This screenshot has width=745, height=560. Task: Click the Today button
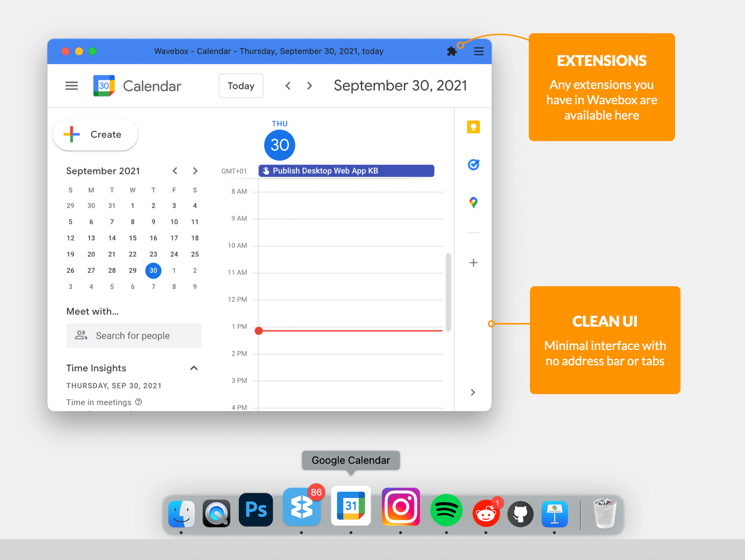click(x=241, y=86)
